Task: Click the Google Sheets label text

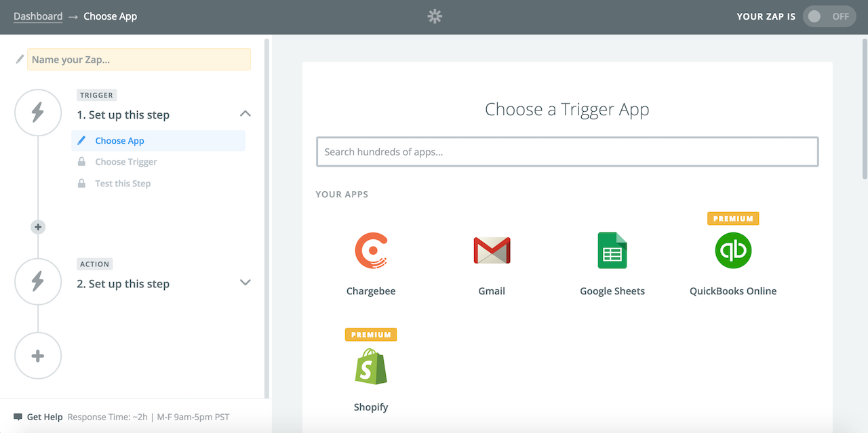Action: 612,291
